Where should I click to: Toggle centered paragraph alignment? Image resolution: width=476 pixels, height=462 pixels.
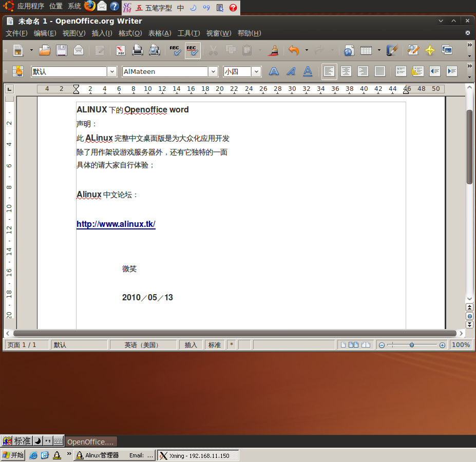[x=346, y=71]
